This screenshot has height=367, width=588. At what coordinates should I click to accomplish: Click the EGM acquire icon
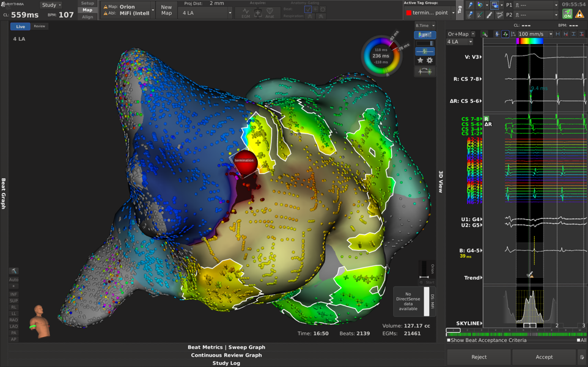tap(246, 13)
